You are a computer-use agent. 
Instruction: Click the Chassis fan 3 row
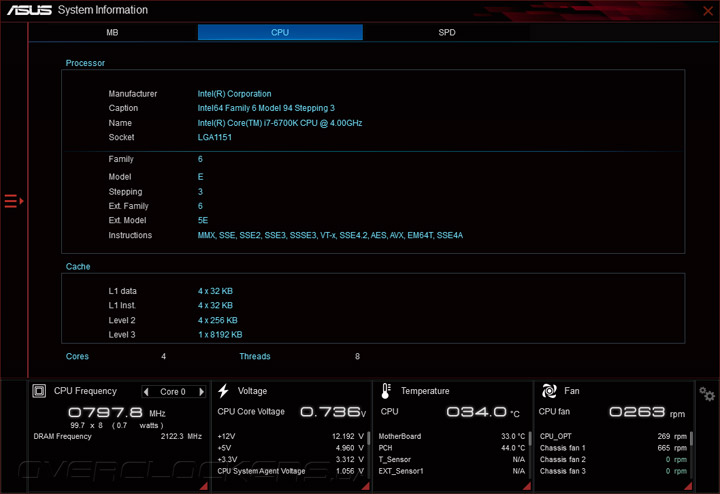[613, 471]
